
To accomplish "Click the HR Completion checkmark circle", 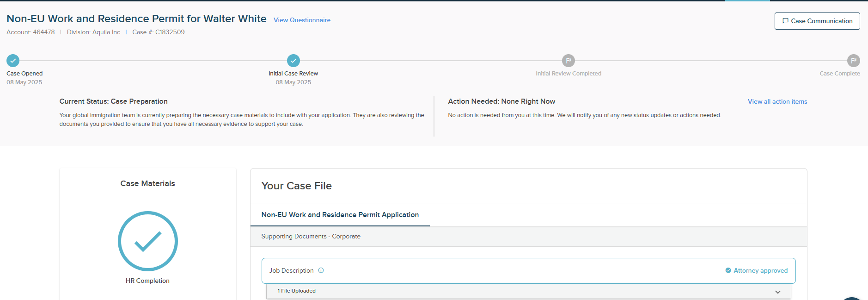I will (x=148, y=241).
